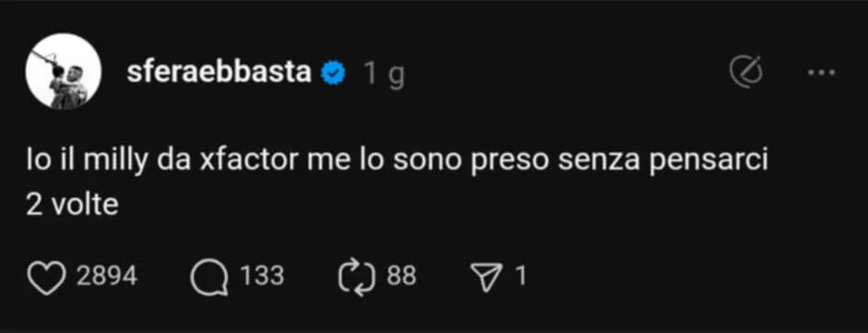This screenshot has height=333, width=868.
Task: Click the circled pencil icon near the menu
Action: click(746, 73)
